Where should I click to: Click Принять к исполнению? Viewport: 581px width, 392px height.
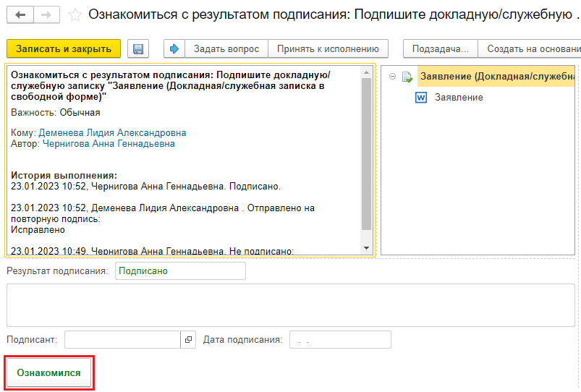click(x=328, y=49)
